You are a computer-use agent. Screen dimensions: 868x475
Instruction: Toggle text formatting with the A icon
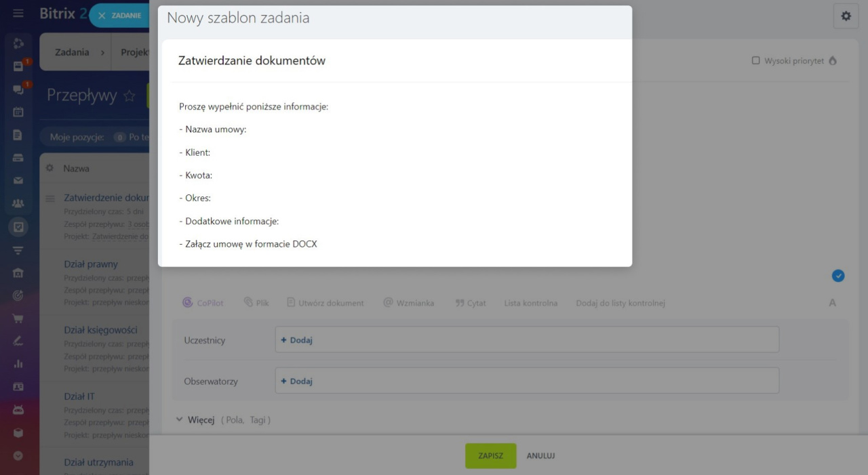point(832,303)
